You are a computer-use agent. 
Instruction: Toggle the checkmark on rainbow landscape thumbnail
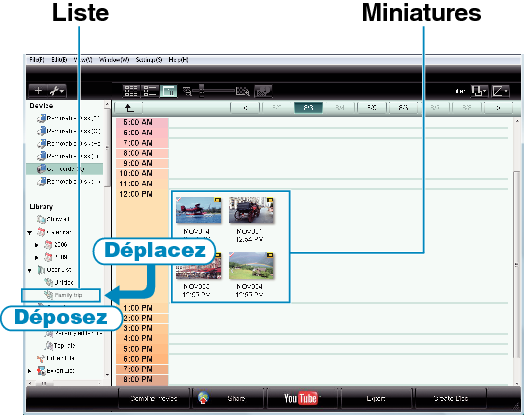pos(233,255)
